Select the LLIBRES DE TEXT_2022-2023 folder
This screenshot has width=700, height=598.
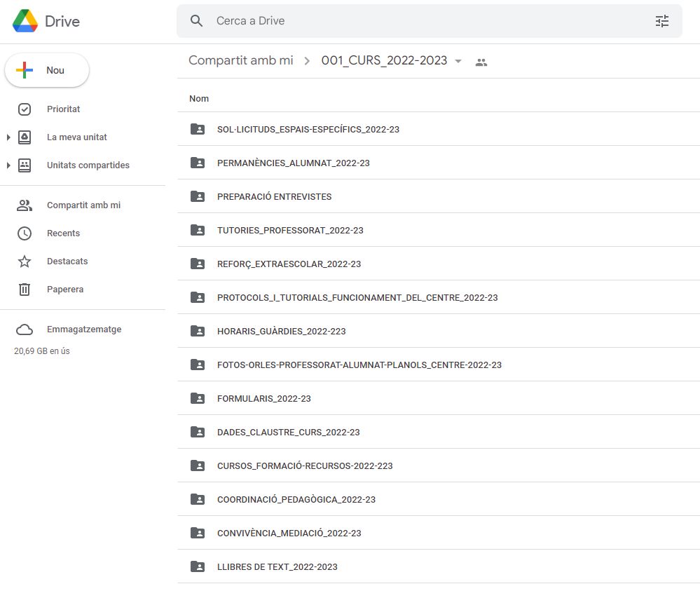[x=277, y=566]
